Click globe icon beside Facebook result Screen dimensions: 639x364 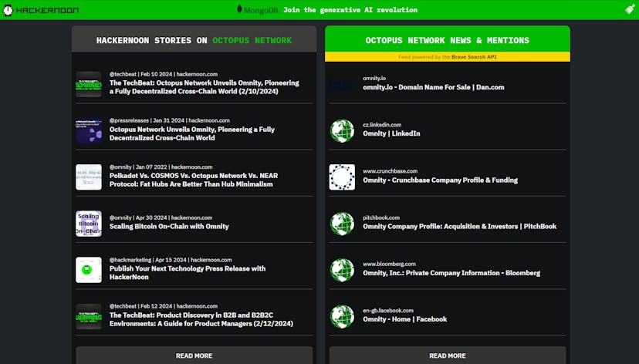coord(342,315)
